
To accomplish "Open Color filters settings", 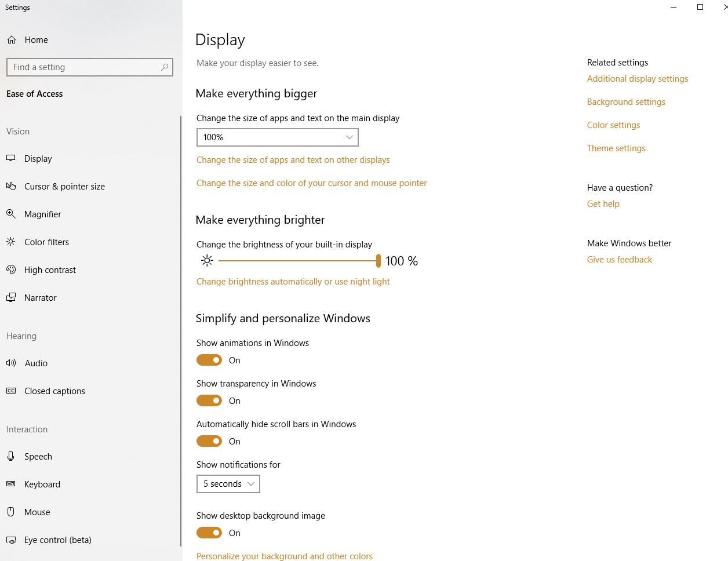I will 46,242.
